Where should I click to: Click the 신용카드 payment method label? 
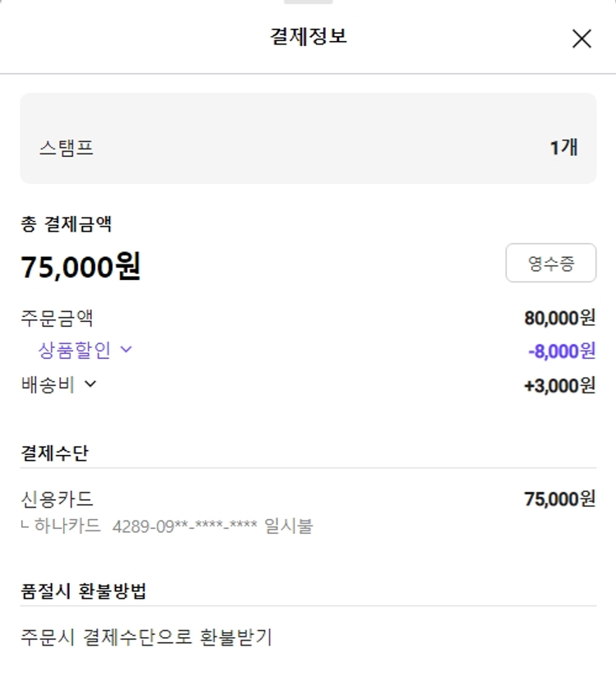[x=57, y=499]
